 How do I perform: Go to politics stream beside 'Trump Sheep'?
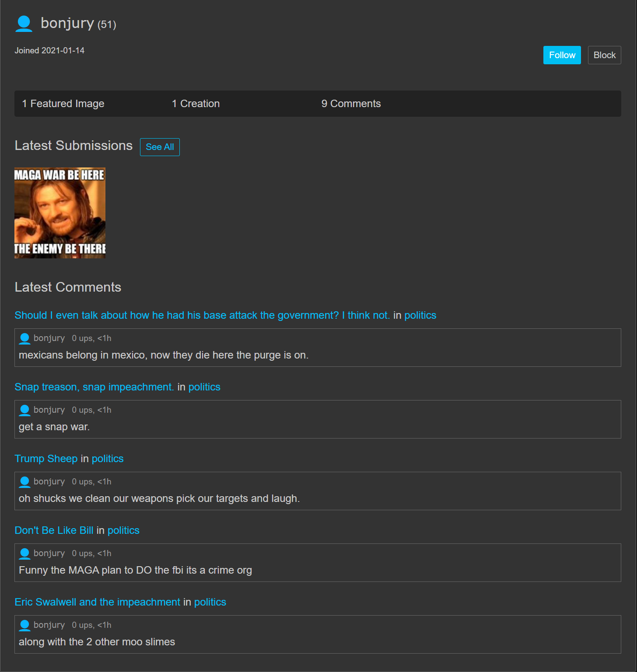click(108, 459)
